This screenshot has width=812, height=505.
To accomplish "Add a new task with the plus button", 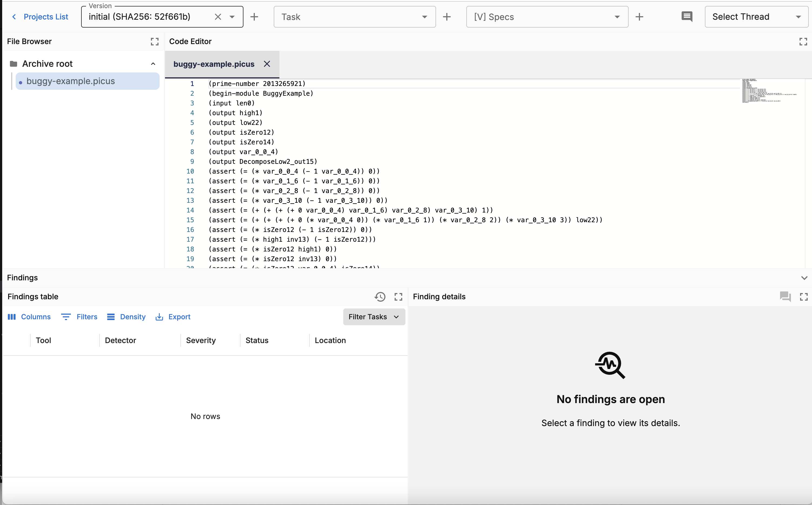I will tap(447, 16).
